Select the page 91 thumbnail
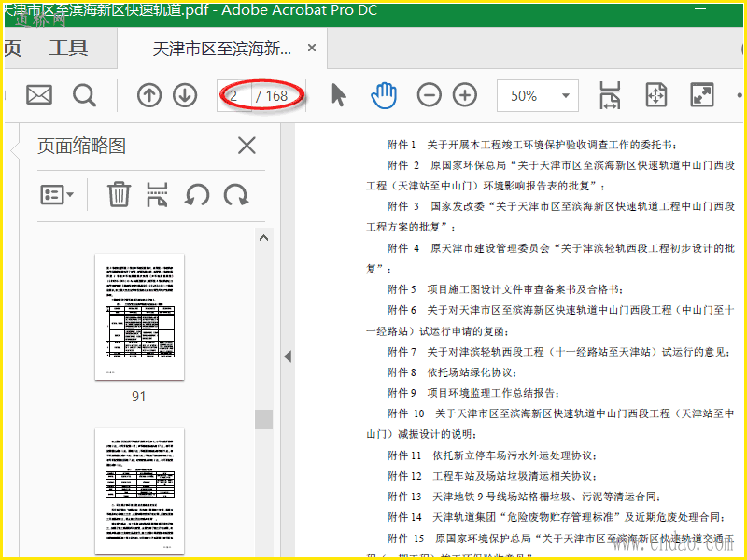747x560 pixels. point(139,316)
